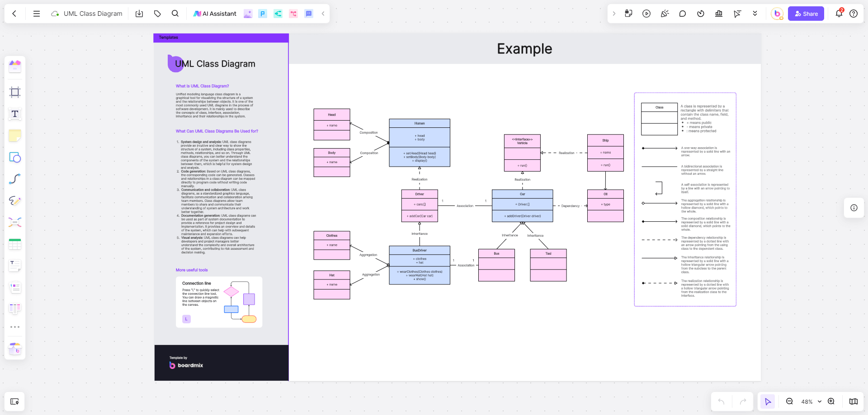Select the cursor pointer mode
Viewport: 868px width, 415px height.
768,401
